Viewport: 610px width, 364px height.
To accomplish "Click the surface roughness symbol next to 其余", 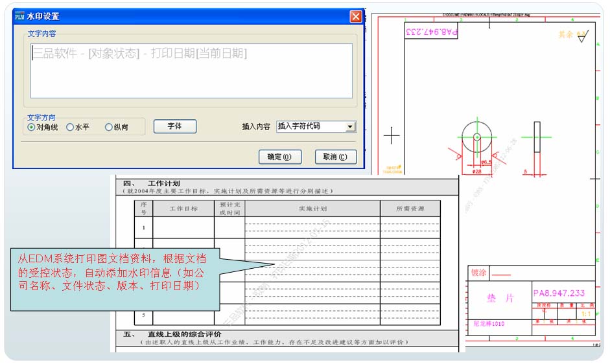I will [581, 37].
